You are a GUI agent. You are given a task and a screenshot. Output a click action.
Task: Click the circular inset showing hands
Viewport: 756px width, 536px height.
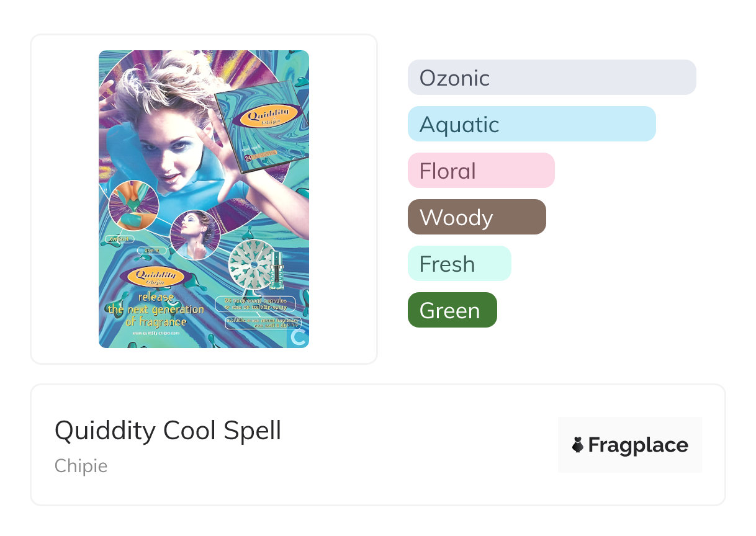pos(133,205)
